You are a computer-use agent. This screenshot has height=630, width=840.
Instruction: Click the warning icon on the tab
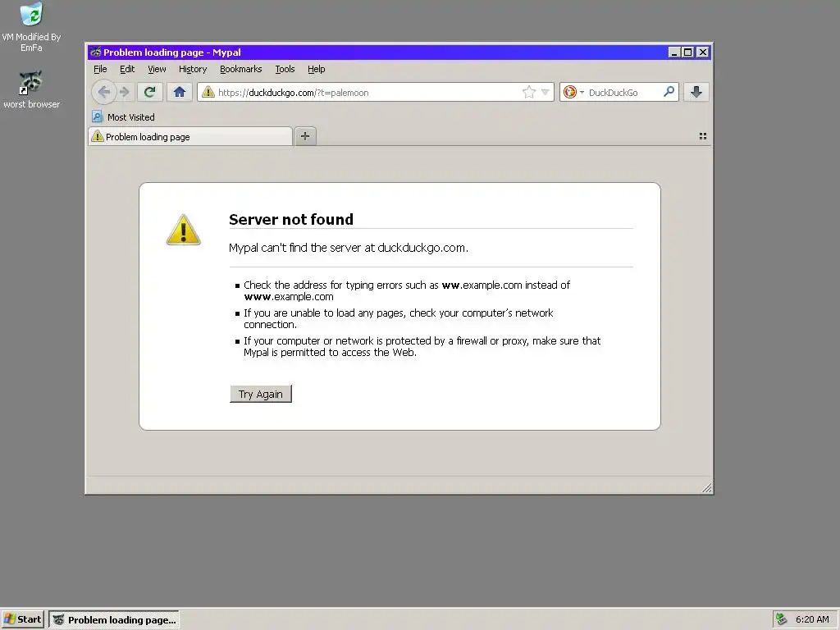point(97,136)
